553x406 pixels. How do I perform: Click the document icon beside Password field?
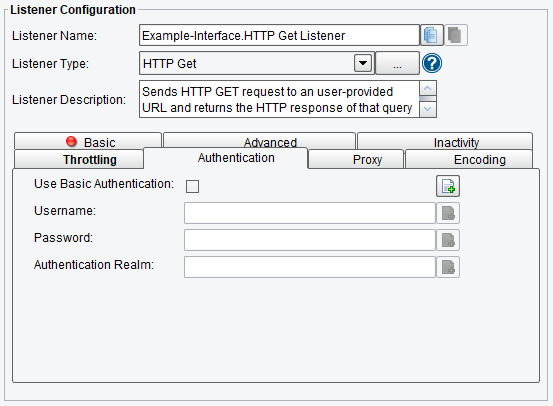click(x=448, y=240)
